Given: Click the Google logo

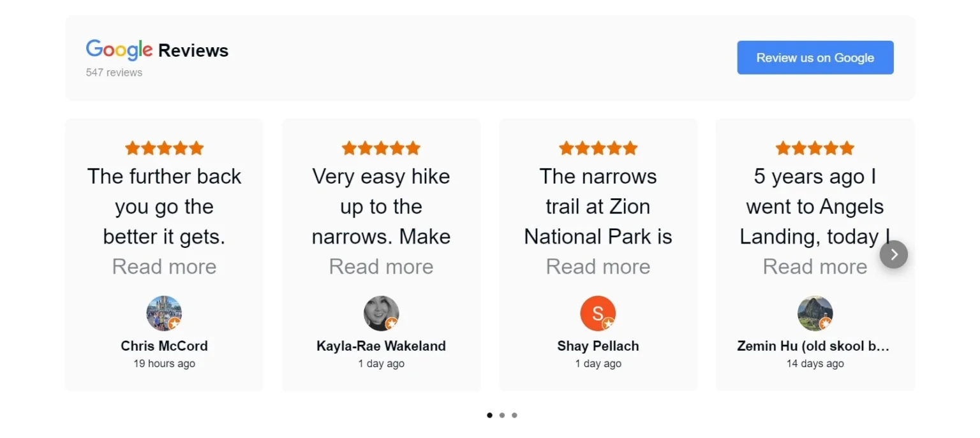Looking at the screenshot, I should [119, 49].
